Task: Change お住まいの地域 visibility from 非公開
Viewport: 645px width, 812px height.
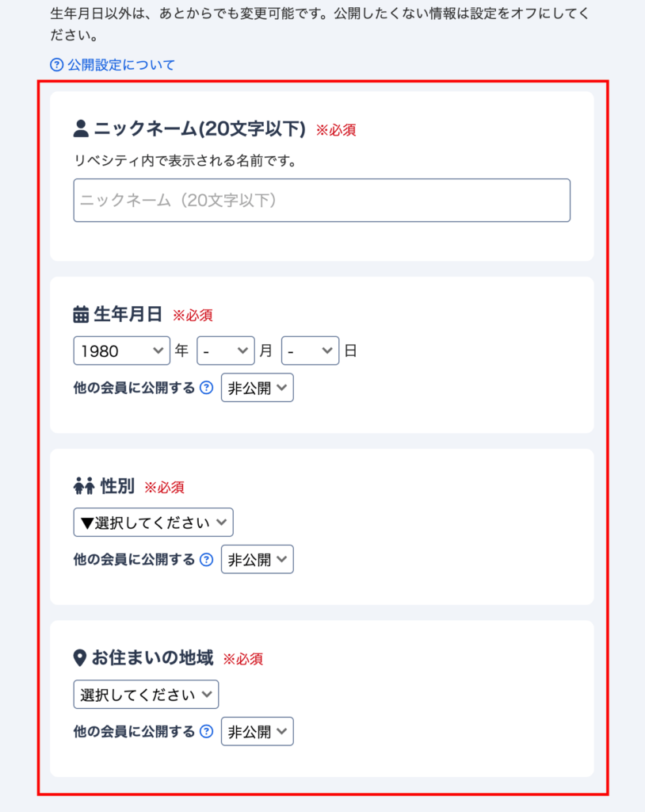Action: tap(257, 731)
